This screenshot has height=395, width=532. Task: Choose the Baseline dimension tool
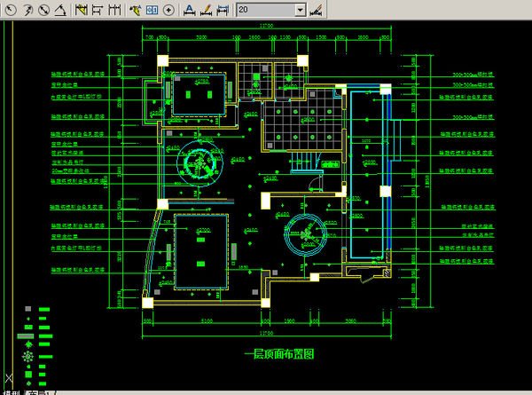tap(97, 10)
